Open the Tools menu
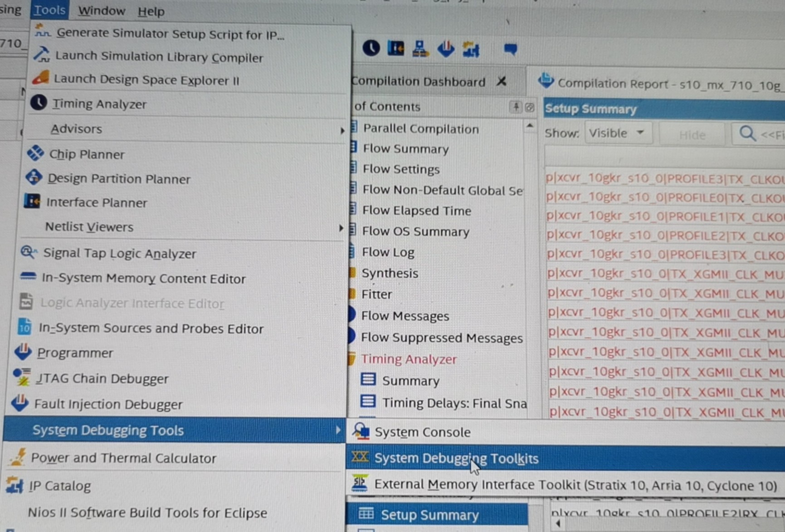Screen dimensions: 785x532 click(x=49, y=10)
